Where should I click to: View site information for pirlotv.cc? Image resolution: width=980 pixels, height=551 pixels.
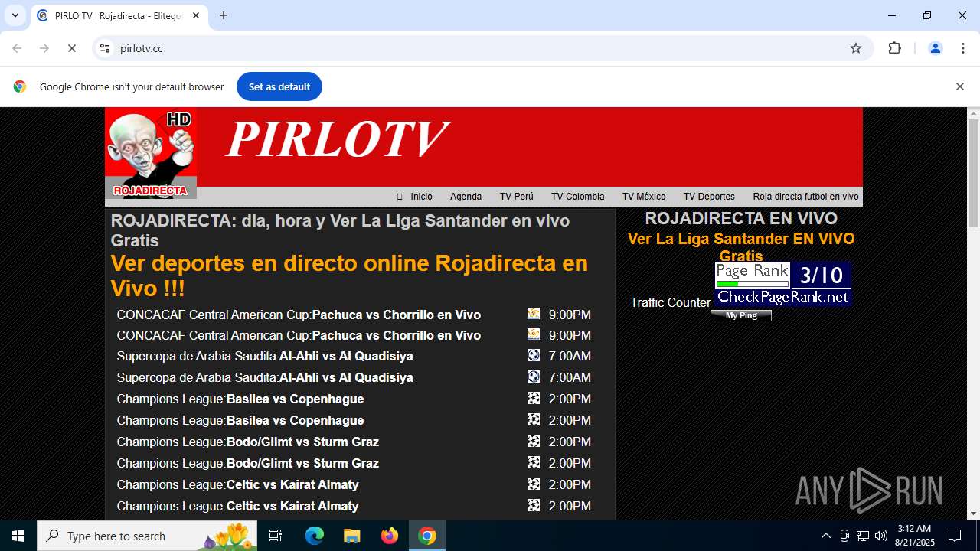coord(106,48)
